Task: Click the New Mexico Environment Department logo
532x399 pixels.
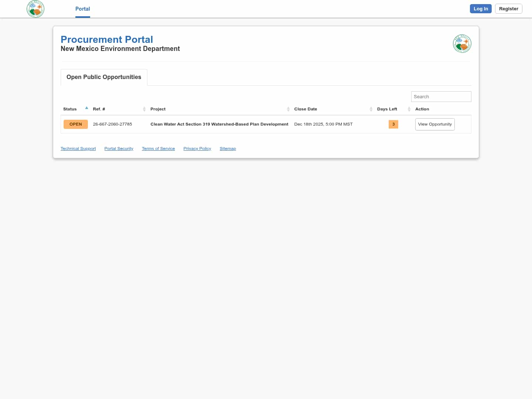Action: click(35, 8)
